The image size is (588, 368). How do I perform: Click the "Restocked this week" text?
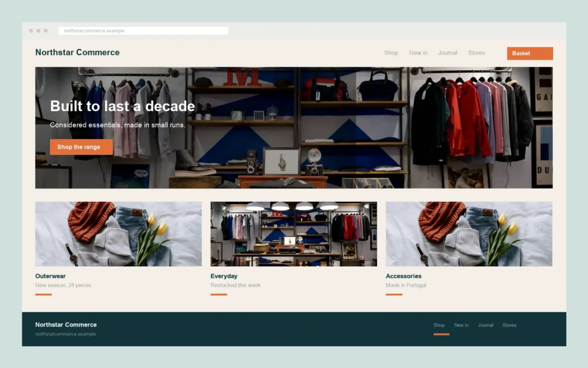pos(235,285)
